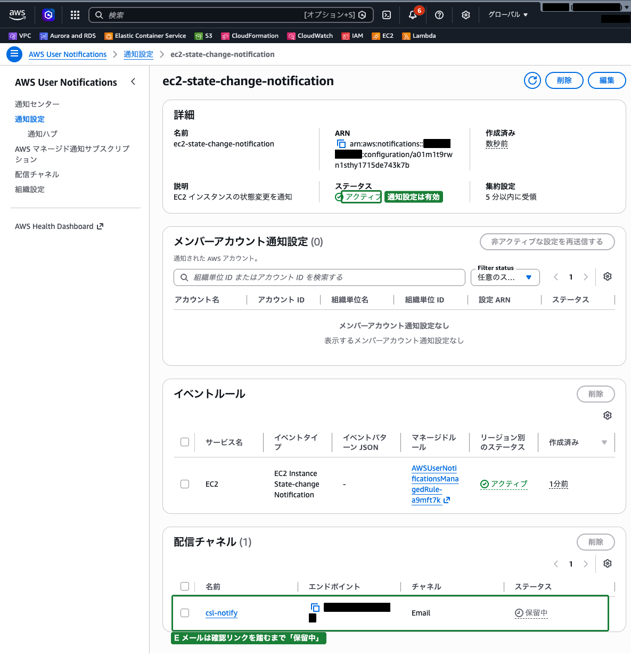Open the console settings gear in the top bar
This screenshot has width=631, height=672.
(x=466, y=15)
